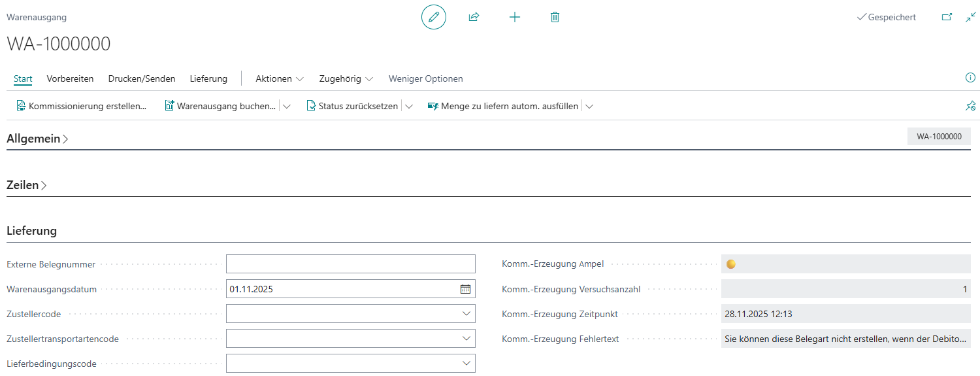Click the share icon at top
This screenshot has width=980, height=376.
[x=474, y=17]
